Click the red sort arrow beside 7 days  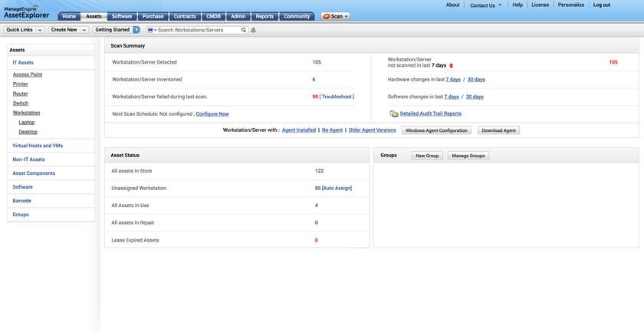click(x=451, y=66)
